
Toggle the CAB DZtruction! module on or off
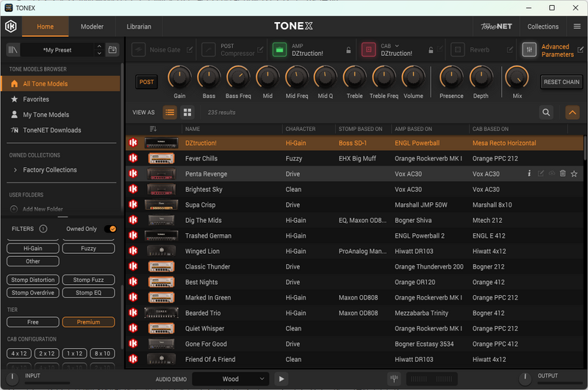pyautogui.click(x=368, y=49)
